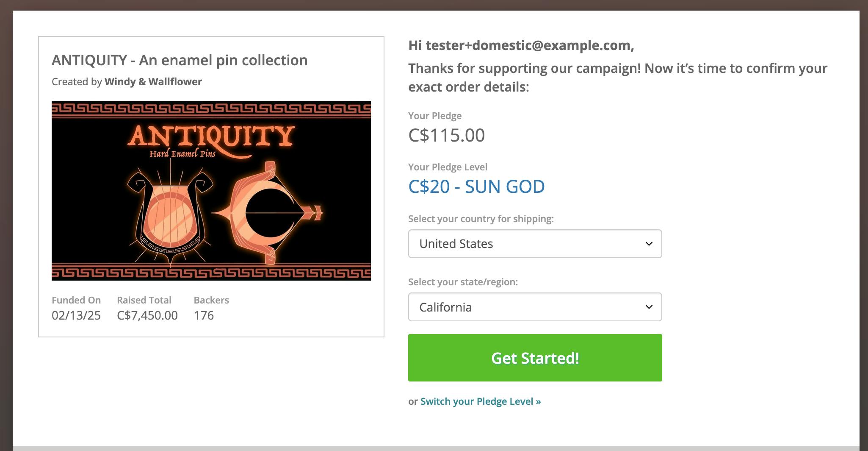Click the Raised Total amount C$7,450.00
This screenshot has height=451, width=868.
point(147,315)
